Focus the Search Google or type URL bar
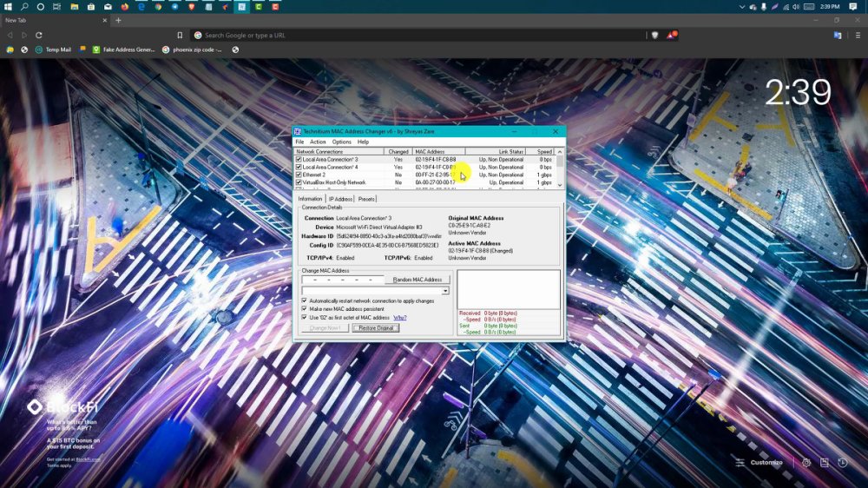The height and width of the screenshot is (488, 868). (x=418, y=35)
